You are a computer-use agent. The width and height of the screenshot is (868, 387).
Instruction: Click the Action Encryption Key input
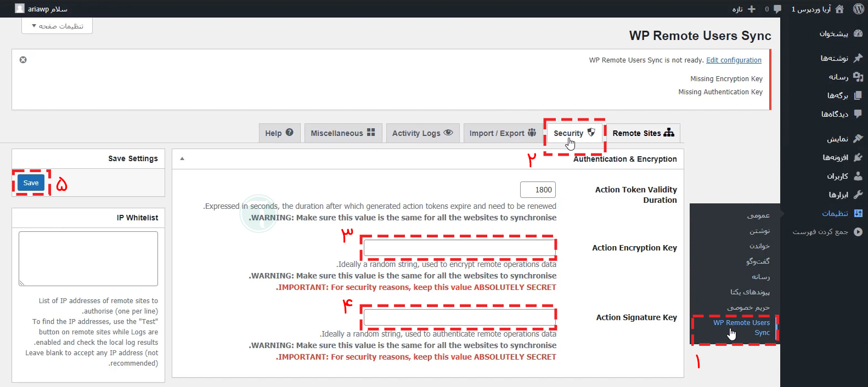click(460, 248)
